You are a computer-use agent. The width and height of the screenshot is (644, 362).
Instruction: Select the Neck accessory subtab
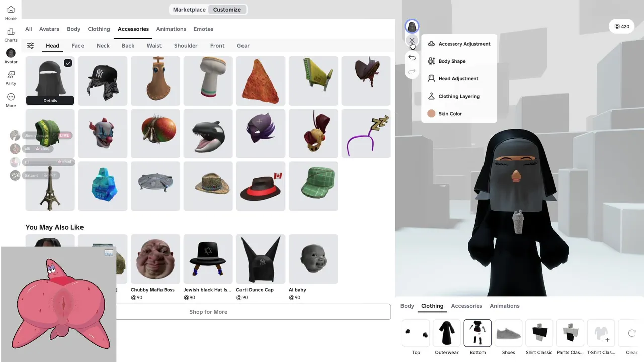pyautogui.click(x=103, y=46)
